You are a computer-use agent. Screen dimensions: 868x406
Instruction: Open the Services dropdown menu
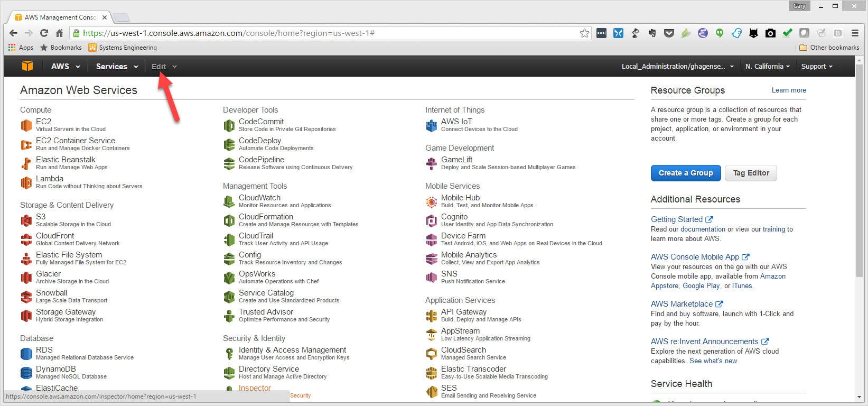click(x=117, y=66)
